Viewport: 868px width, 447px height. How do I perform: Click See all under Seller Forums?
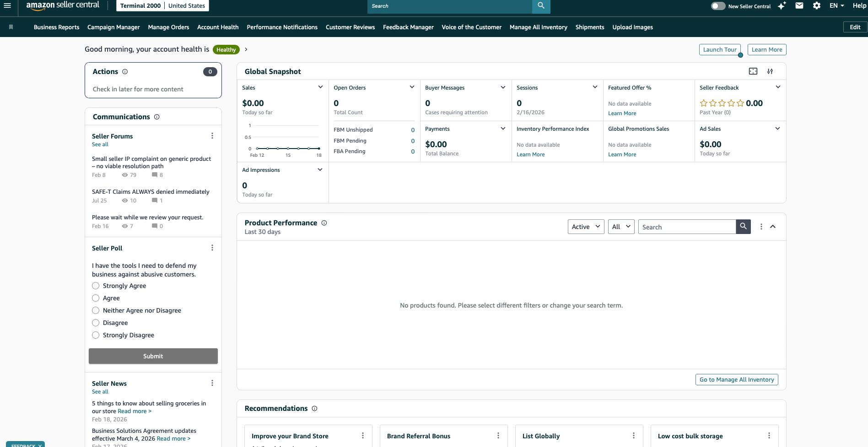[100, 144]
